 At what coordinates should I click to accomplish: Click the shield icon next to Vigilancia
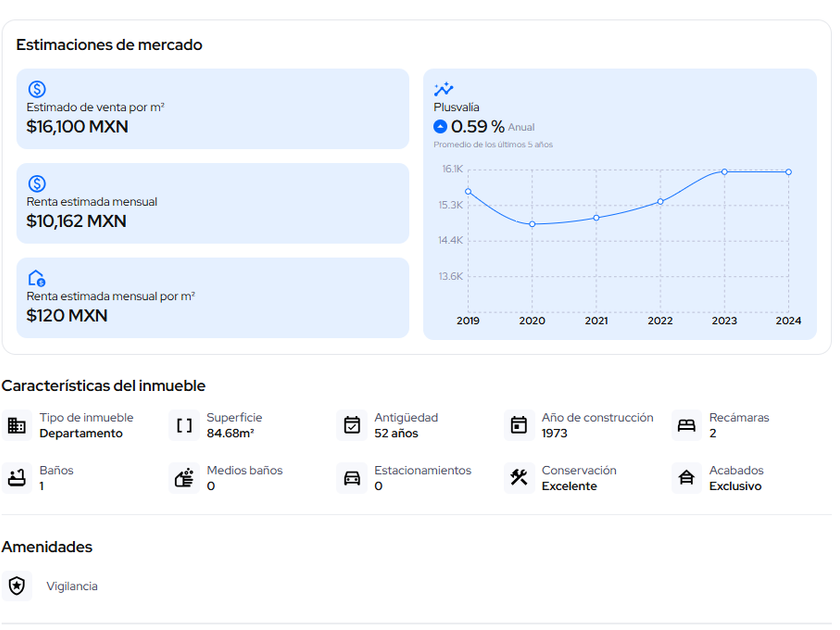16,586
